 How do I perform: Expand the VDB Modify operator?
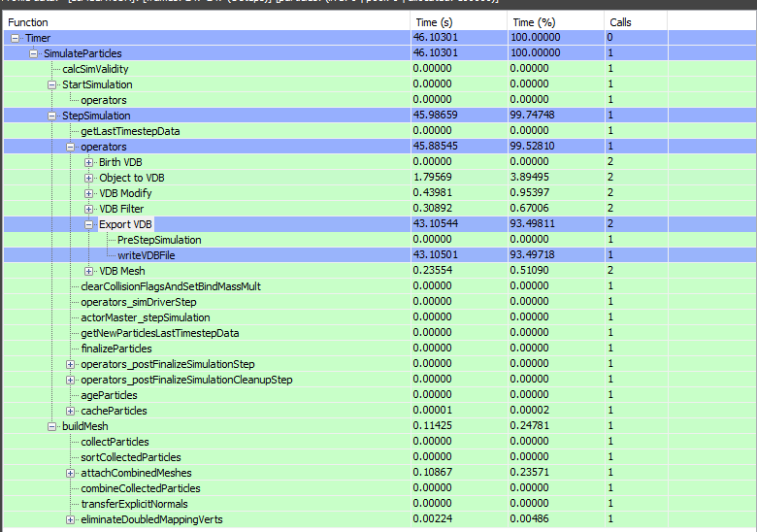pos(89,193)
